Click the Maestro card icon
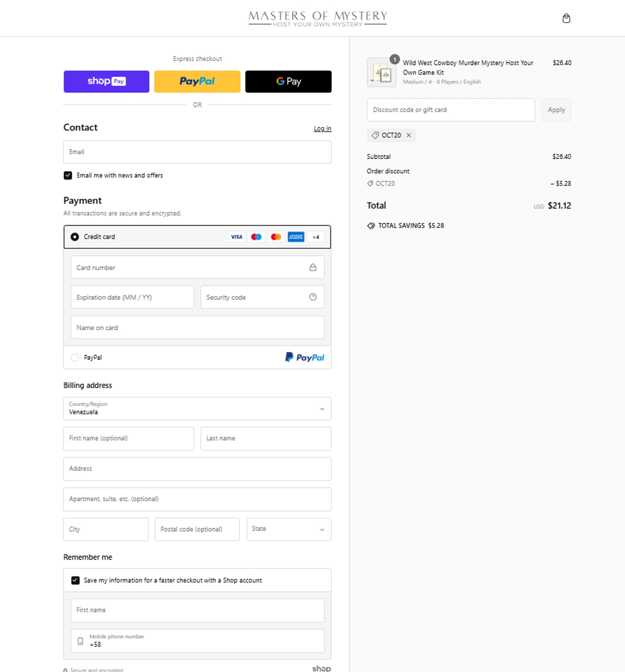Screen dimensions: 625x672 [256, 237]
